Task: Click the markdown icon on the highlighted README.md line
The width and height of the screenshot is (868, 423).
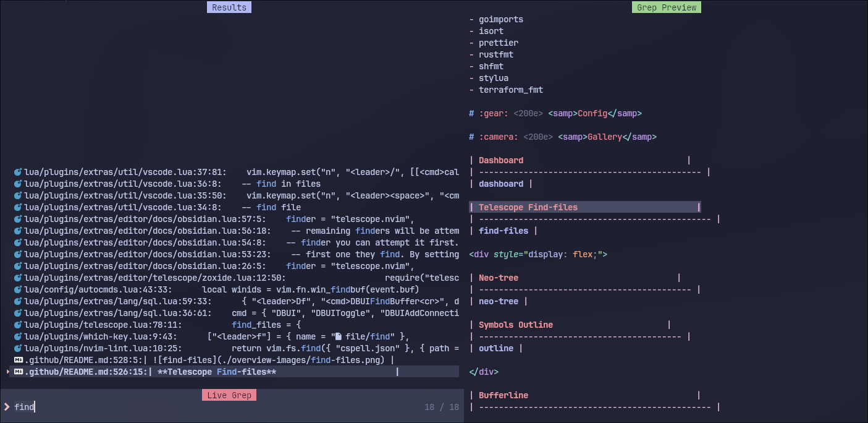Action: tap(17, 372)
